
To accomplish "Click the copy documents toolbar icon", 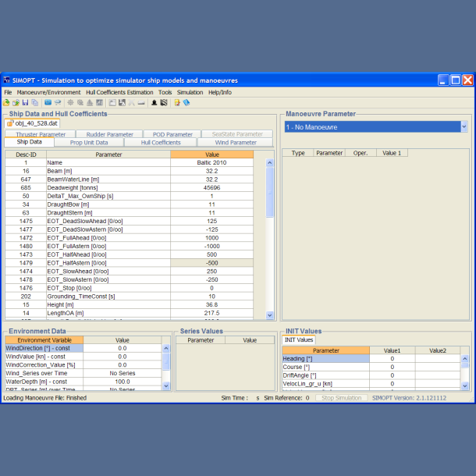I will [34, 102].
